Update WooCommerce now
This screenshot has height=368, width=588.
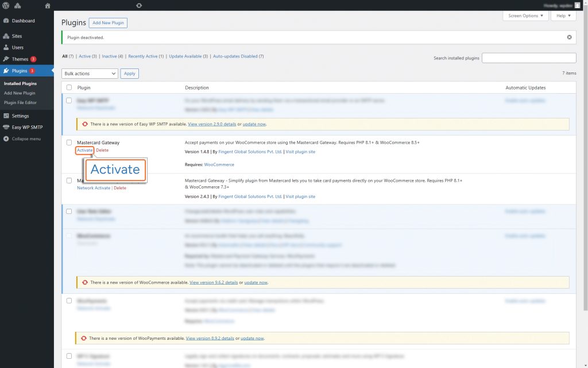coord(256,283)
